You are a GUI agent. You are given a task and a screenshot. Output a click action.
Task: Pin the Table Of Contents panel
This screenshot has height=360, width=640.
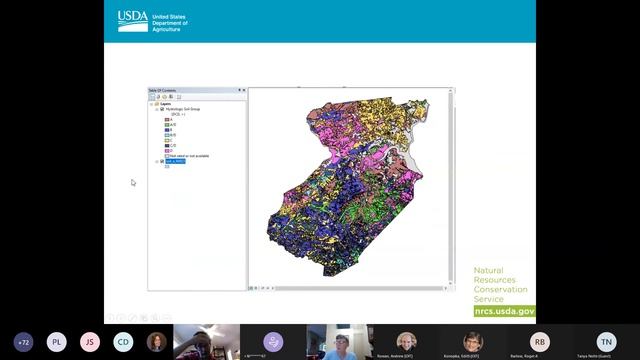pyautogui.click(x=240, y=90)
